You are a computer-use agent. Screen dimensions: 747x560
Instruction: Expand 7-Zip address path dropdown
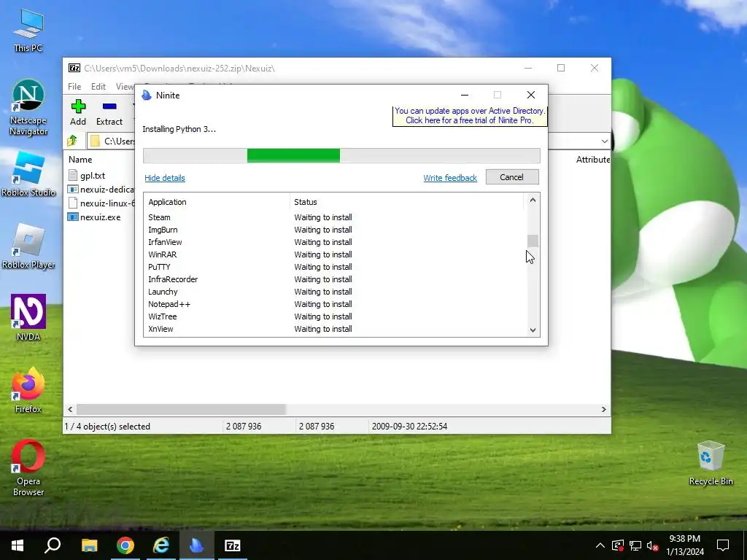pyautogui.click(x=604, y=141)
